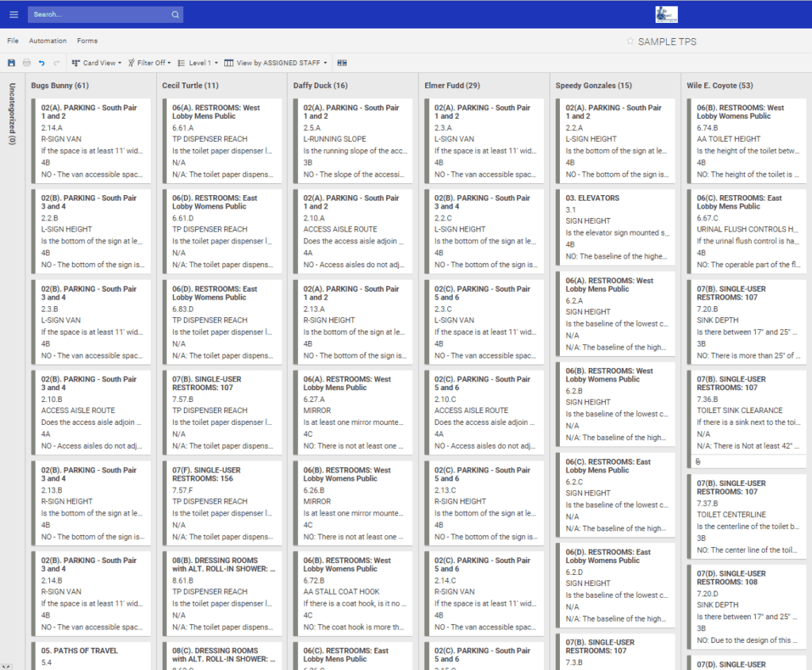The width and height of the screenshot is (812, 670).
Task: Open Speedy Gonzales card 6.2.D SIGN HEIGHT
Action: (x=615, y=585)
